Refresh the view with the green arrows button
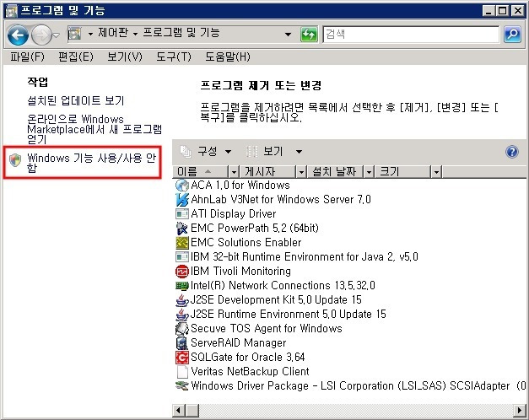529x420 pixels. (309, 35)
